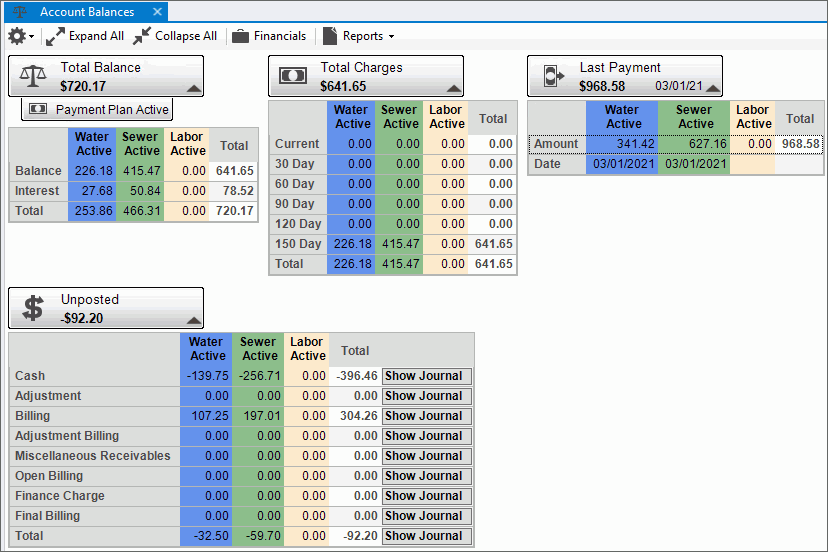This screenshot has height=552, width=828.
Task: Click the Last Payment icon
Action: [x=553, y=76]
